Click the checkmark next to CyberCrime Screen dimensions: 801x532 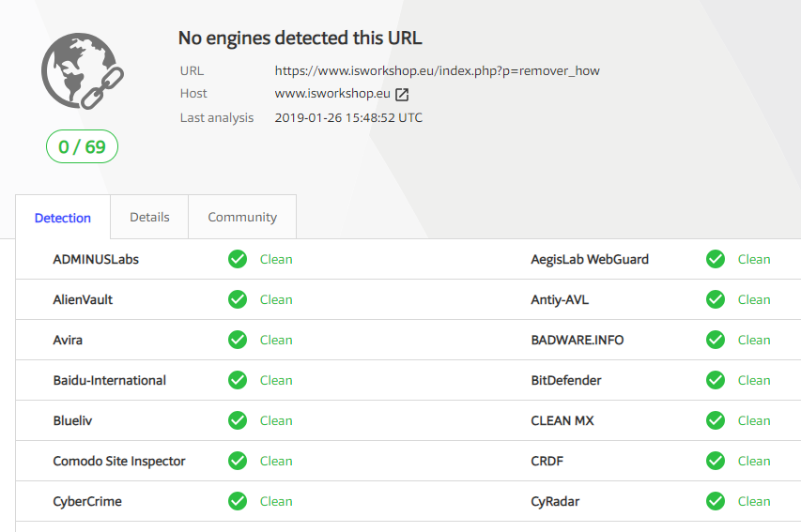click(x=238, y=501)
